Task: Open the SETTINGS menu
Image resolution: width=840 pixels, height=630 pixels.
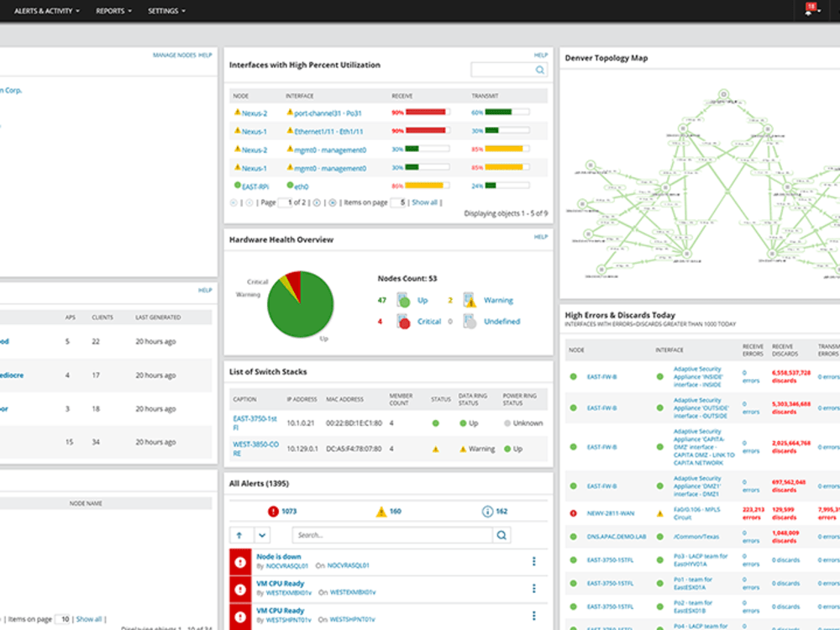Action: click(x=164, y=11)
